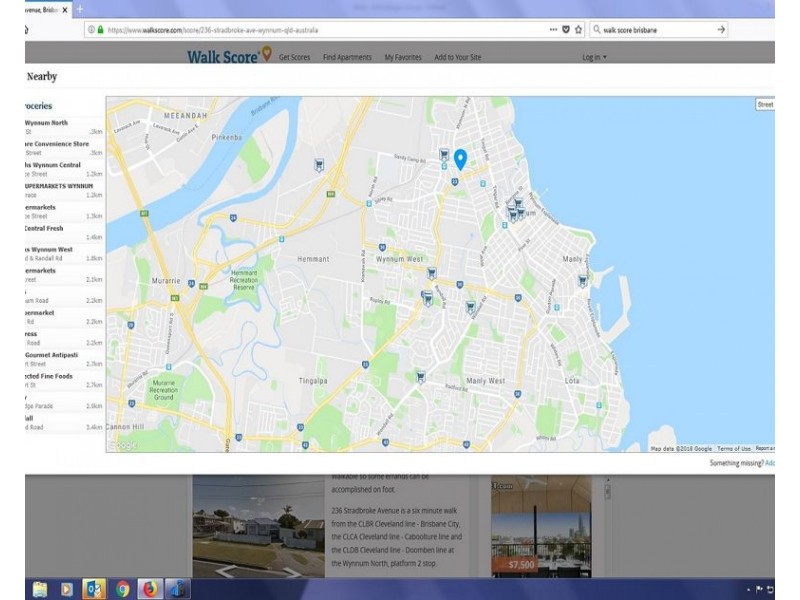Open the page actions three-dot menu

pyautogui.click(x=553, y=30)
